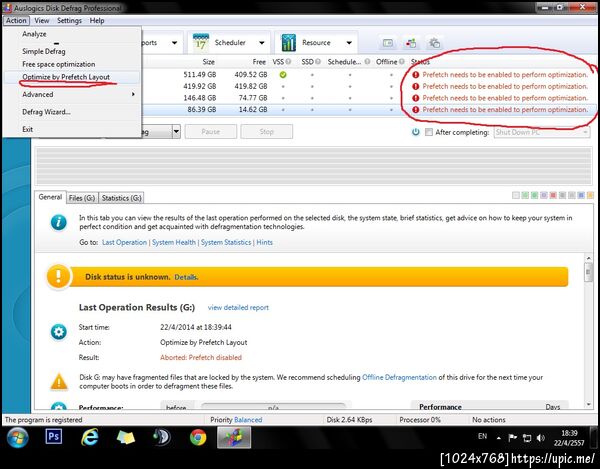
Task: Open Photoshop from the taskbar
Action: (x=54, y=436)
